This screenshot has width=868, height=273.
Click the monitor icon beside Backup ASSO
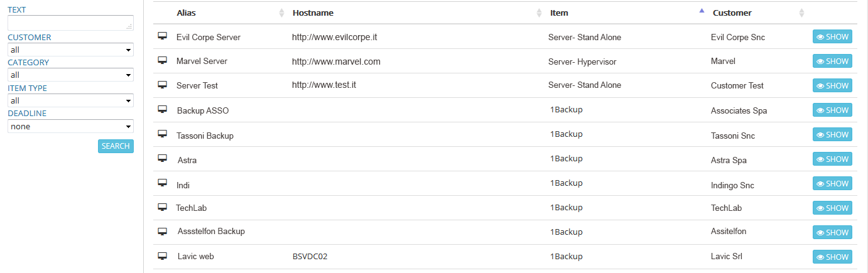point(162,110)
